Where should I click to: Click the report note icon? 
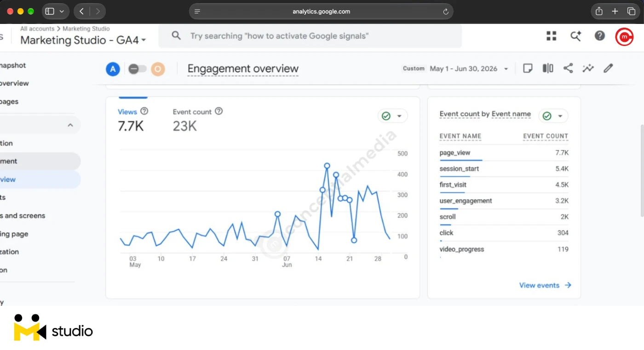point(528,69)
